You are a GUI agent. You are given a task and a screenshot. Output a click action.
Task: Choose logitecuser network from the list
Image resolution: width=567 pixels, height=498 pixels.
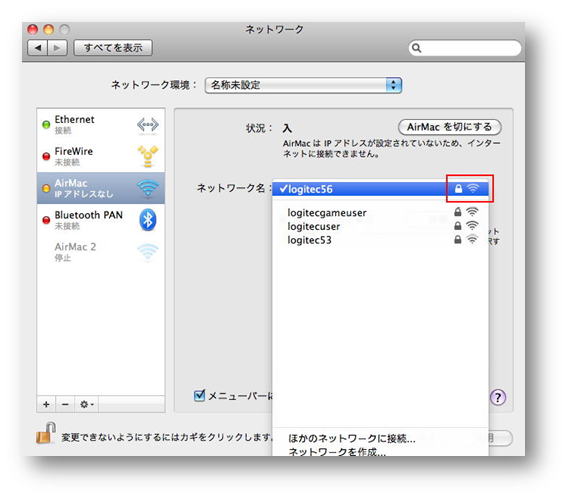point(380,226)
